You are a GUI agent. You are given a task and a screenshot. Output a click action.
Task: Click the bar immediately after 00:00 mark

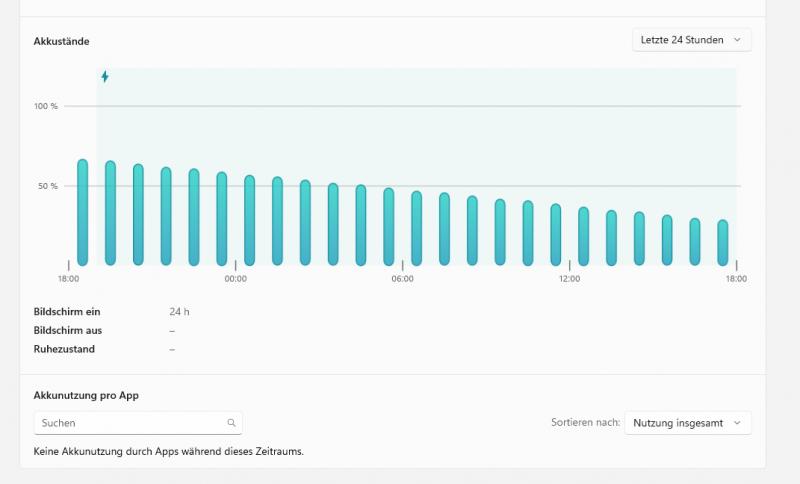[250, 220]
